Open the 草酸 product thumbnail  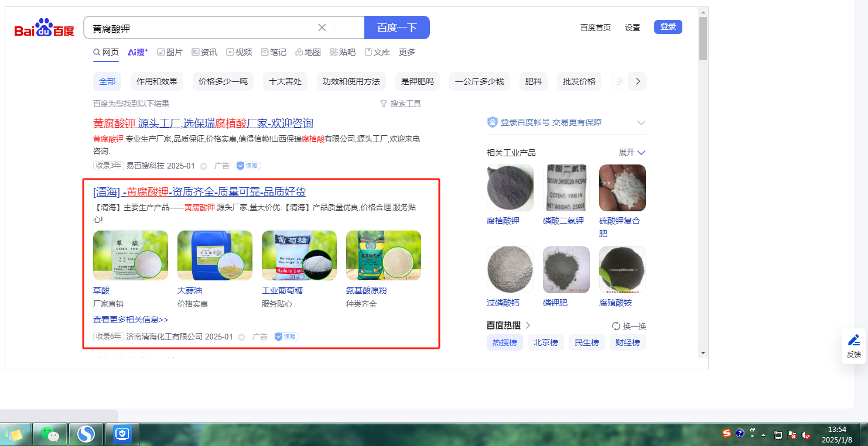pyautogui.click(x=131, y=256)
